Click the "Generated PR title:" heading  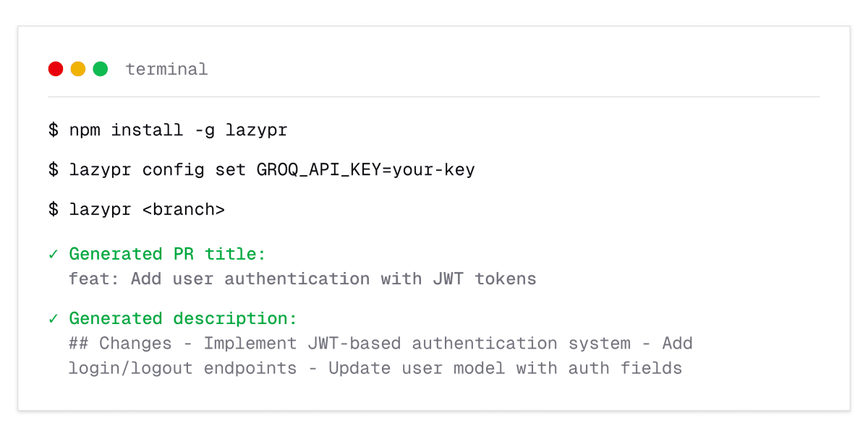click(x=168, y=254)
